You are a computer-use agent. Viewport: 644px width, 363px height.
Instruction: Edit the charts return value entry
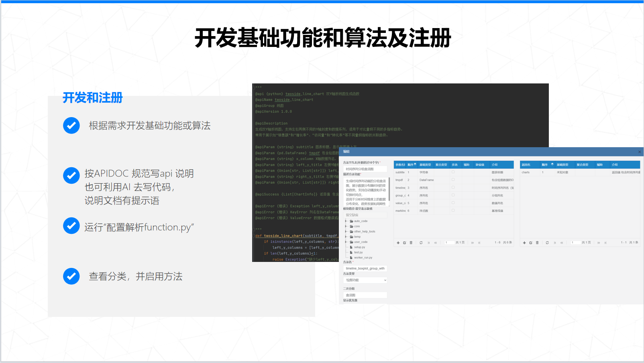(531, 242)
